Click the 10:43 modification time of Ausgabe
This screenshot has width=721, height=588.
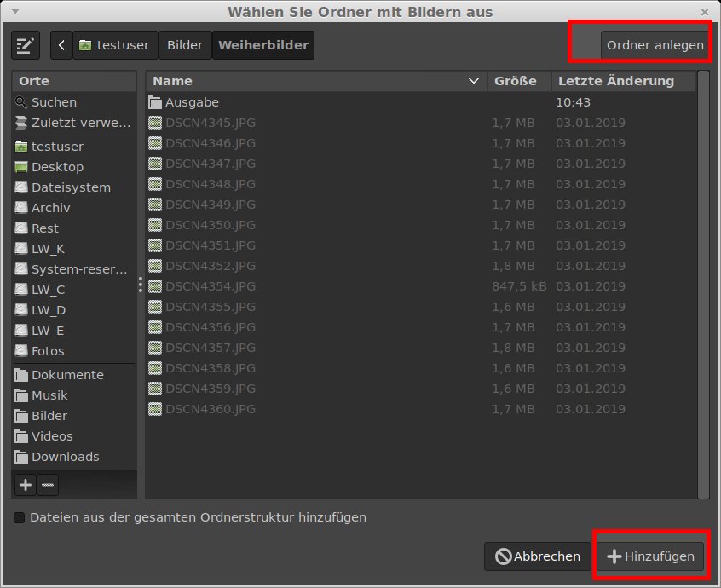(x=573, y=102)
